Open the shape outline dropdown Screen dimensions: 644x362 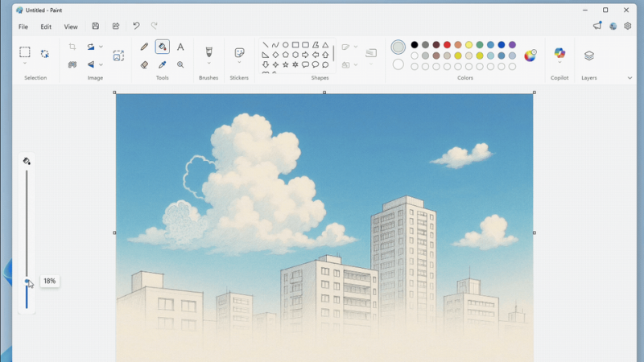coord(356,47)
